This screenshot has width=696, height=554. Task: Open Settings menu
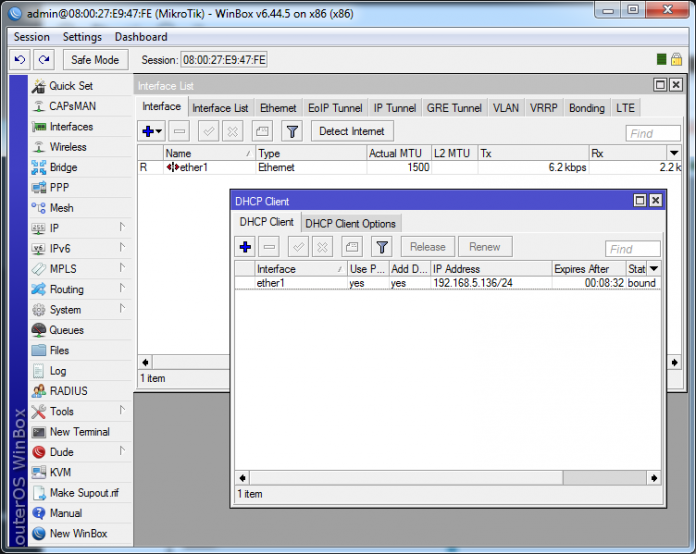tap(82, 37)
